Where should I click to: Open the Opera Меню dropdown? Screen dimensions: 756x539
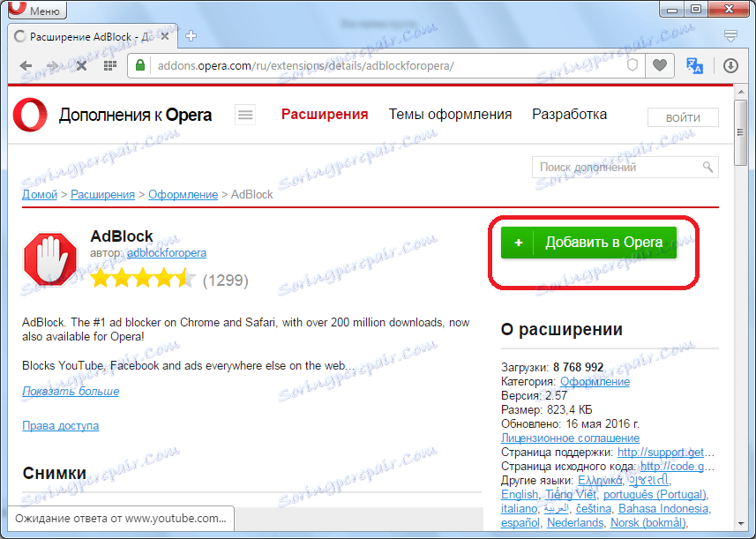tap(35, 10)
